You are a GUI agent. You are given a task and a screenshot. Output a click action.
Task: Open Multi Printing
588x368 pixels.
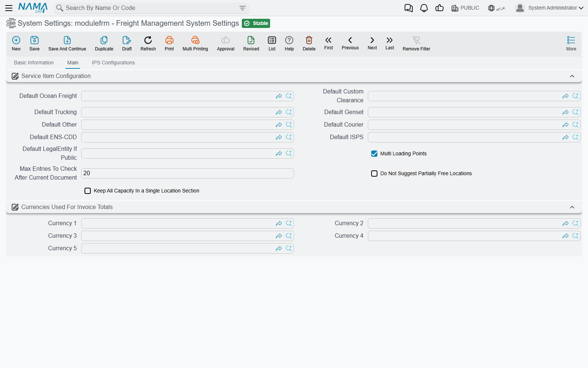195,43
